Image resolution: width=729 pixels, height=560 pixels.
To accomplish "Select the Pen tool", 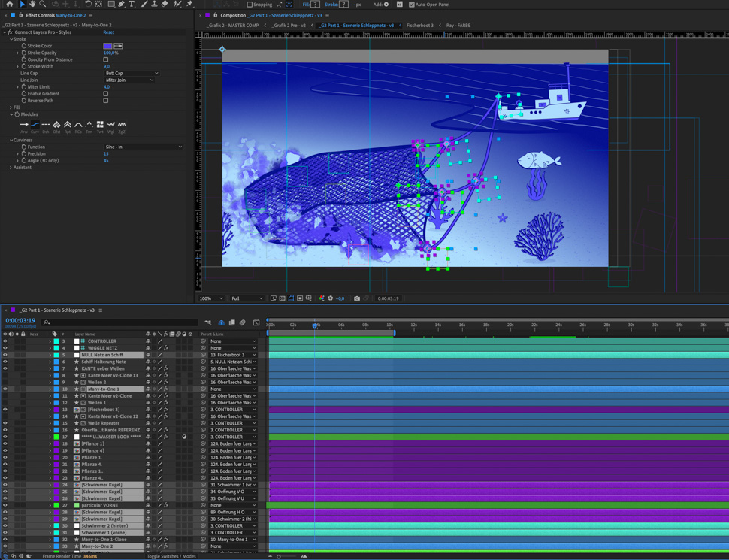I will pyautogui.click(x=121, y=5).
